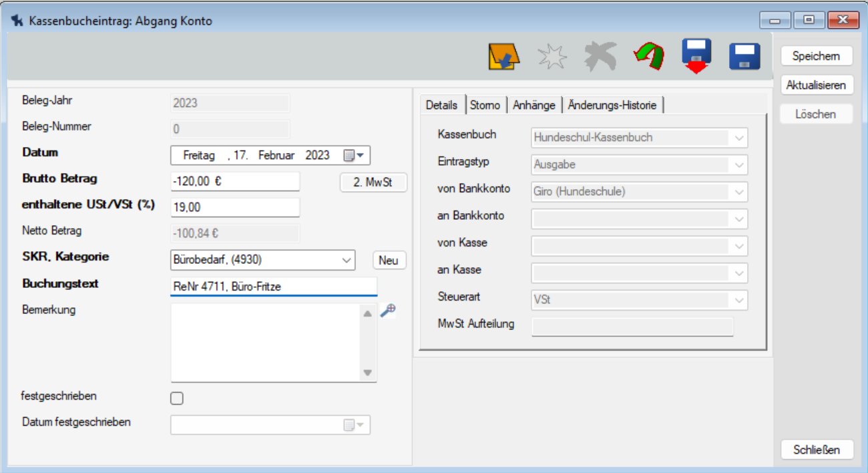Click the floppy disk with red arrow icon
This screenshot has height=473, width=868.
point(696,56)
